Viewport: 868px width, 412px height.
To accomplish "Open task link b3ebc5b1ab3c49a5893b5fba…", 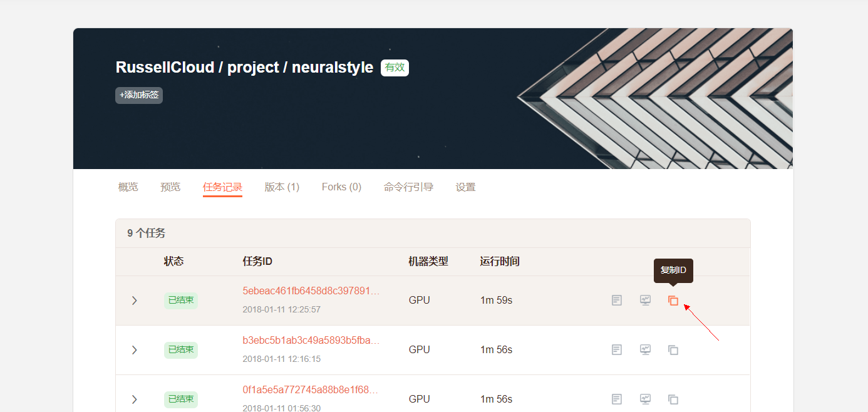I will tap(311, 341).
